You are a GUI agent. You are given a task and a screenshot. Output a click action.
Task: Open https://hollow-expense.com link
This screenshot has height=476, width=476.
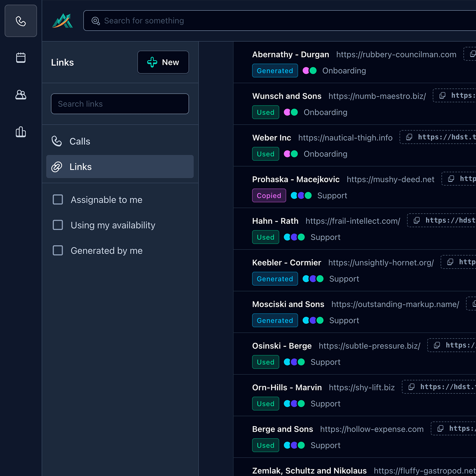point(372,429)
